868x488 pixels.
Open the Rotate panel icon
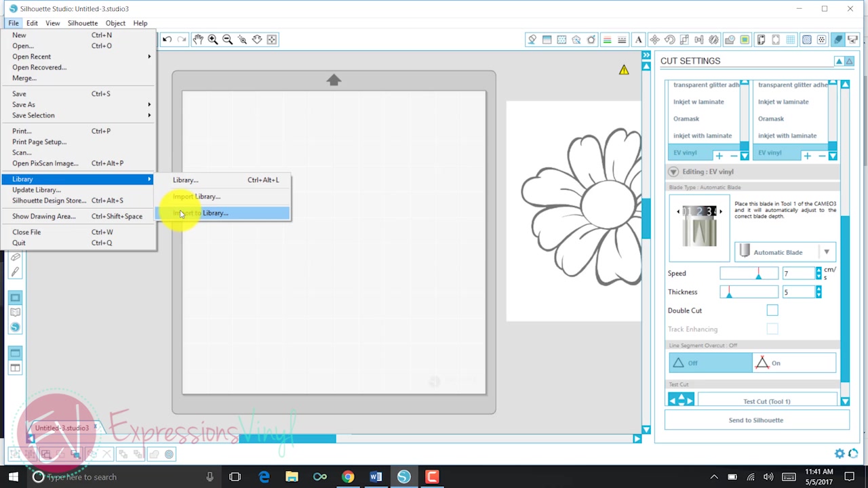pyautogui.click(x=669, y=40)
